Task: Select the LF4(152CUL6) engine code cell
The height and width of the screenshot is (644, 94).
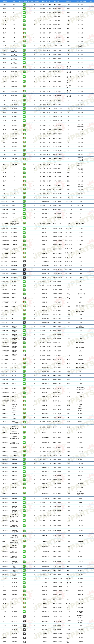Action: pyautogui.click(x=80, y=294)
